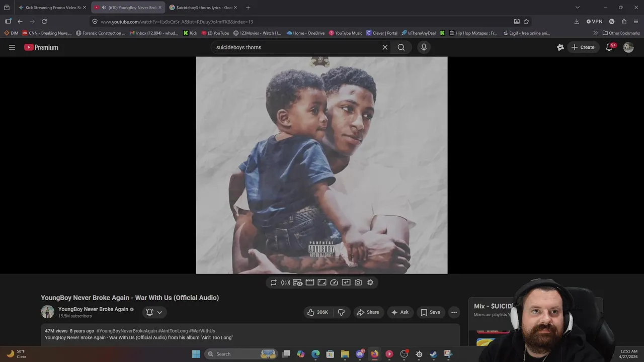Image resolution: width=644 pixels, height=362 pixels.
Task: Share the video
Action: [368, 312]
